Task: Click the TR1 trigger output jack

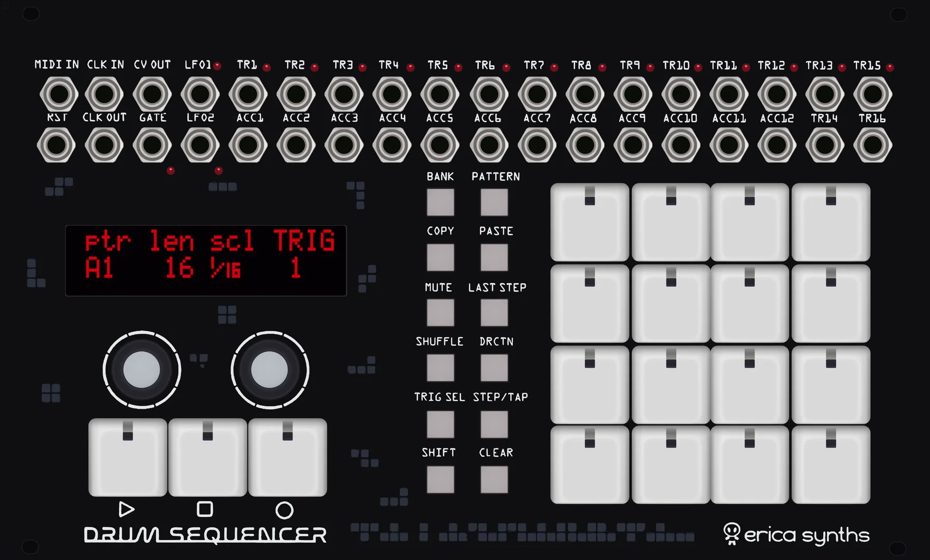Action: tap(248, 94)
